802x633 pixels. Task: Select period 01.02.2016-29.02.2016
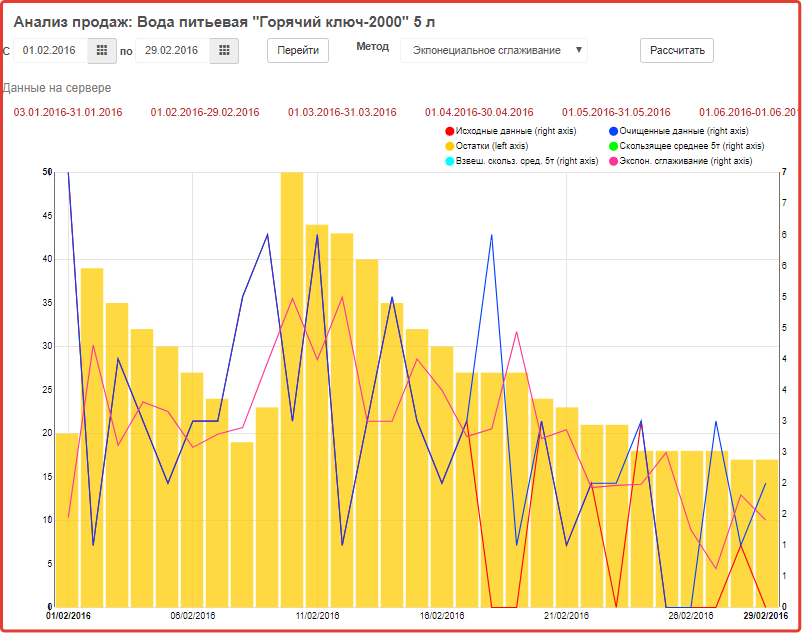tap(205, 112)
